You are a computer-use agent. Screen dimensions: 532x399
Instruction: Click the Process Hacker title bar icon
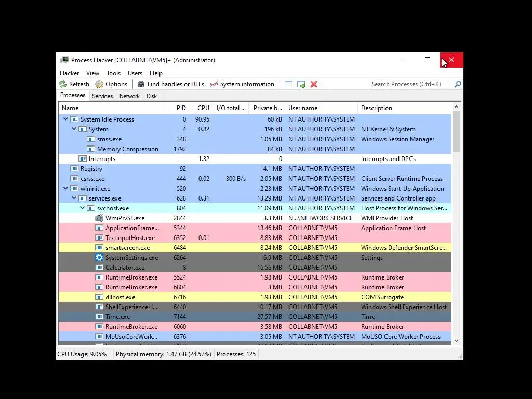[64, 60]
